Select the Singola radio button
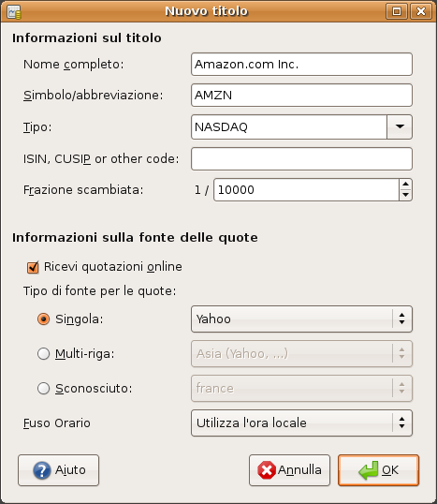437x504 pixels. pyautogui.click(x=43, y=319)
